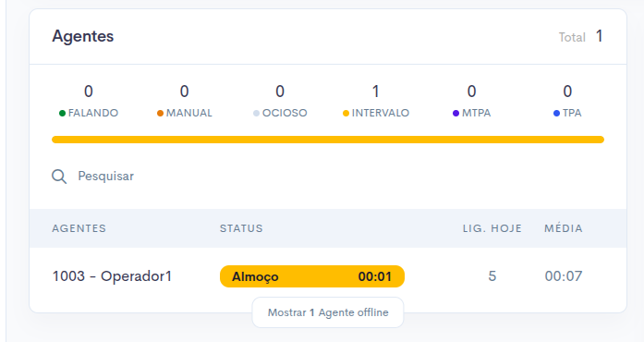Click the Total agents count
This screenshot has height=342, width=644.
[600, 36]
